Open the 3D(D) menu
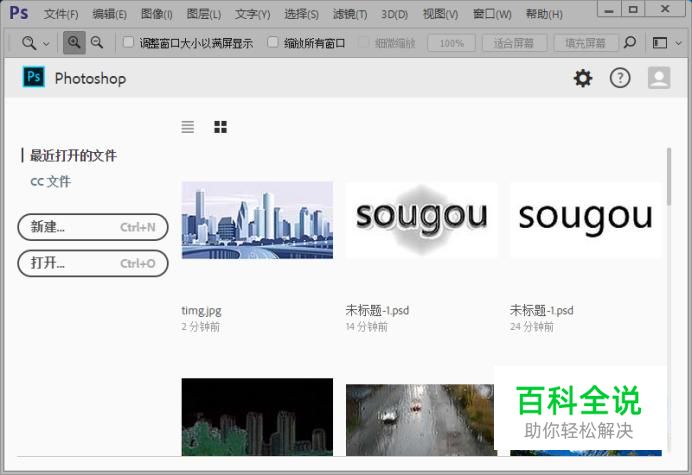 pyautogui.click(x=395, y=14)
